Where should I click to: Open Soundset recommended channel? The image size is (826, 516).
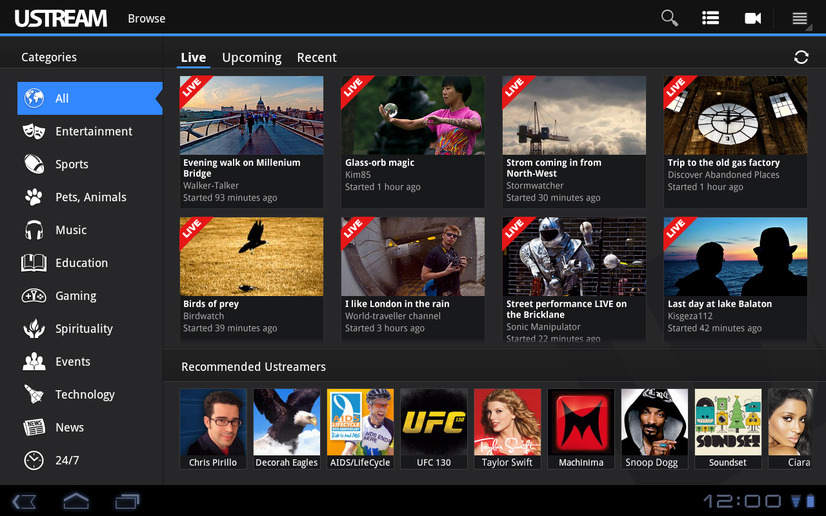point(727,429)
